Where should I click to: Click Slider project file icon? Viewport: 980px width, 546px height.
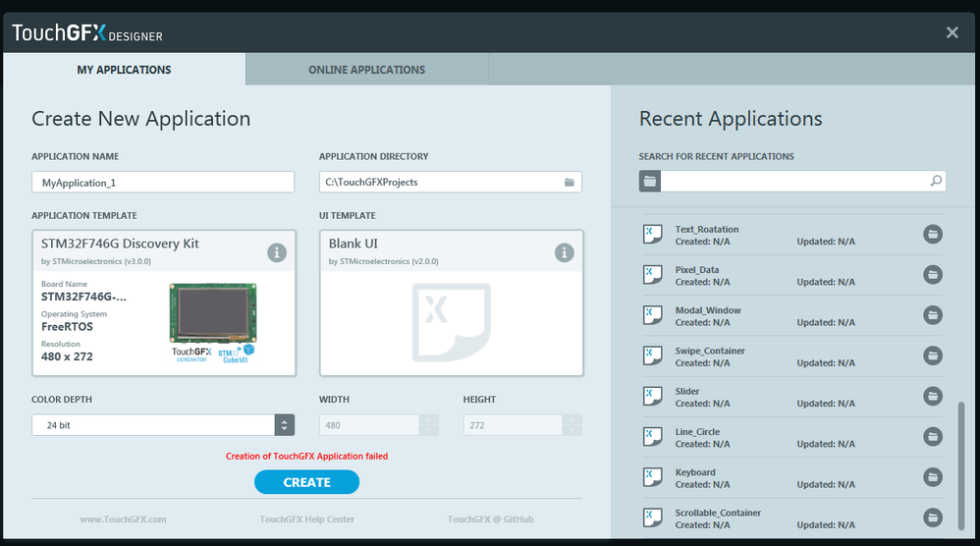652,396
